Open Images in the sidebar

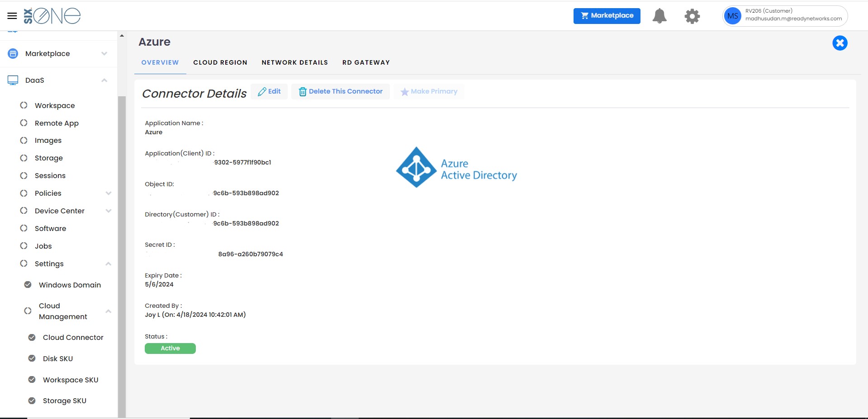pyautogui.click(x=48, y=141)
